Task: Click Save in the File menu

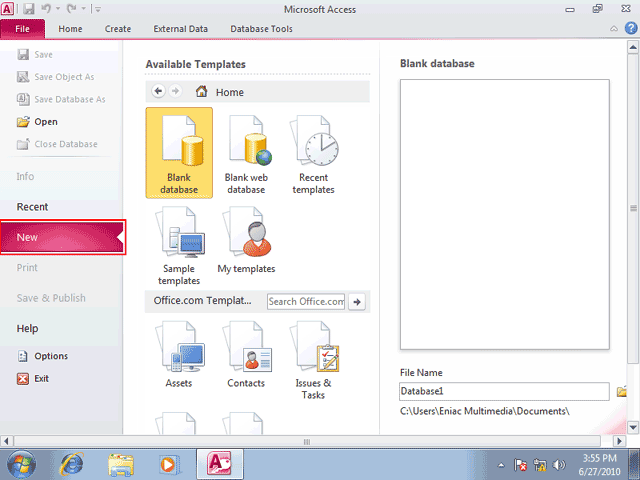Action: pyautogui.click(x=35, y=54)
